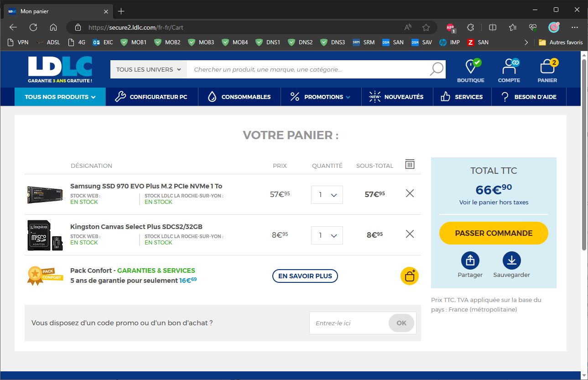Click the LDLC logo
The image size is (588, 380).
pyautogui.click(x=60, y=69)
